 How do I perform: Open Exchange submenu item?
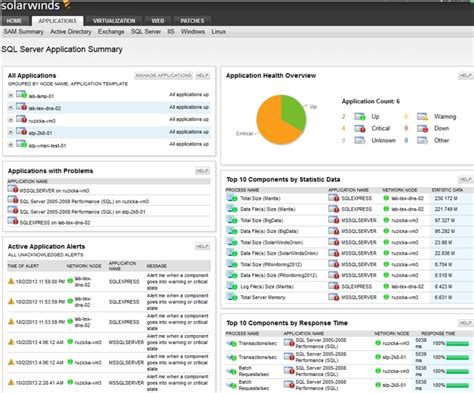point(111,32)
